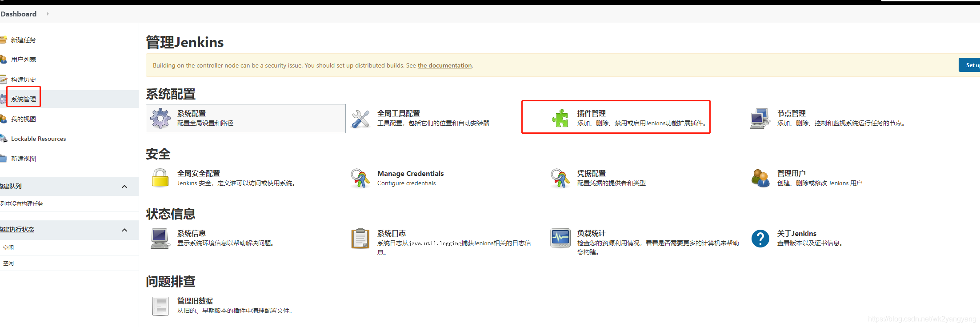The image size is (980, 327).
Task: Open 系统日志 title link
Action: tap(392, 233)
